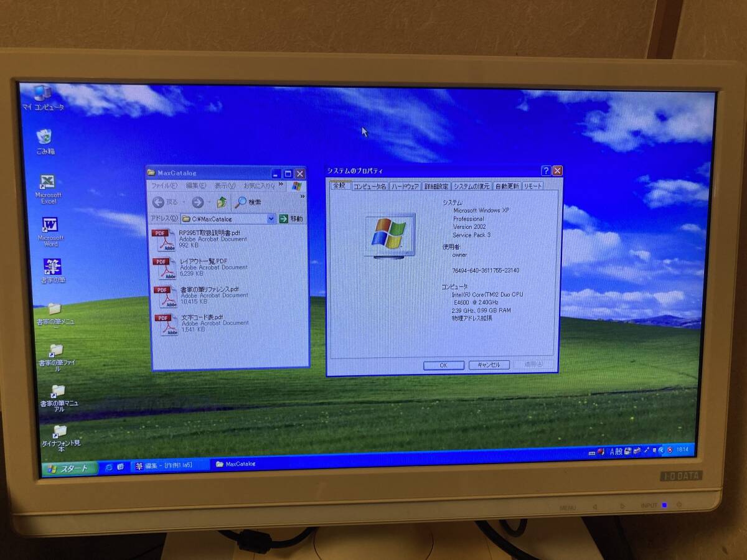Open the お気に入り menu in MaxCatalog
The height and width of the screenshot is (560, 747).
pos(258,185)
